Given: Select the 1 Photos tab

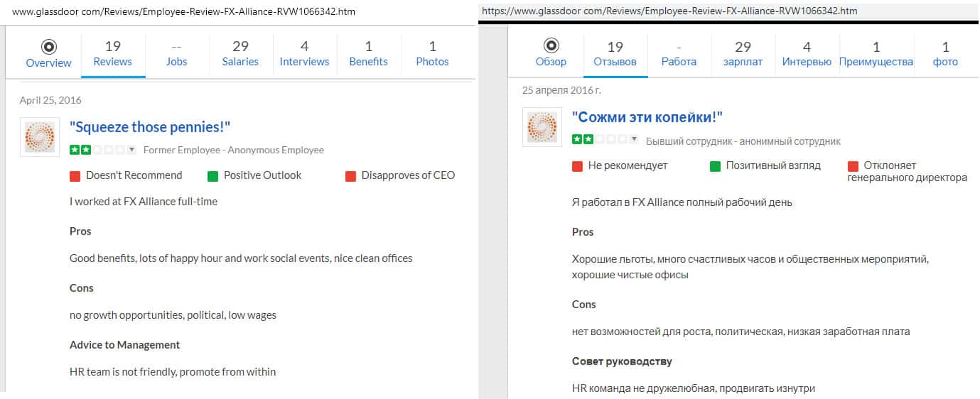Looking at the screenshot, I should pyautogui.click(x=432, y=54).
